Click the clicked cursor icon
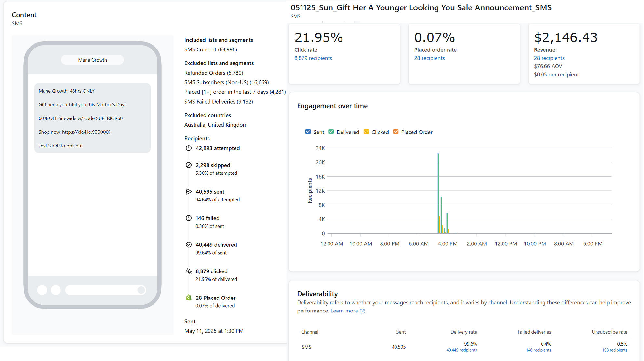Screen dimensions: 644x361 [x=189, y=271]
